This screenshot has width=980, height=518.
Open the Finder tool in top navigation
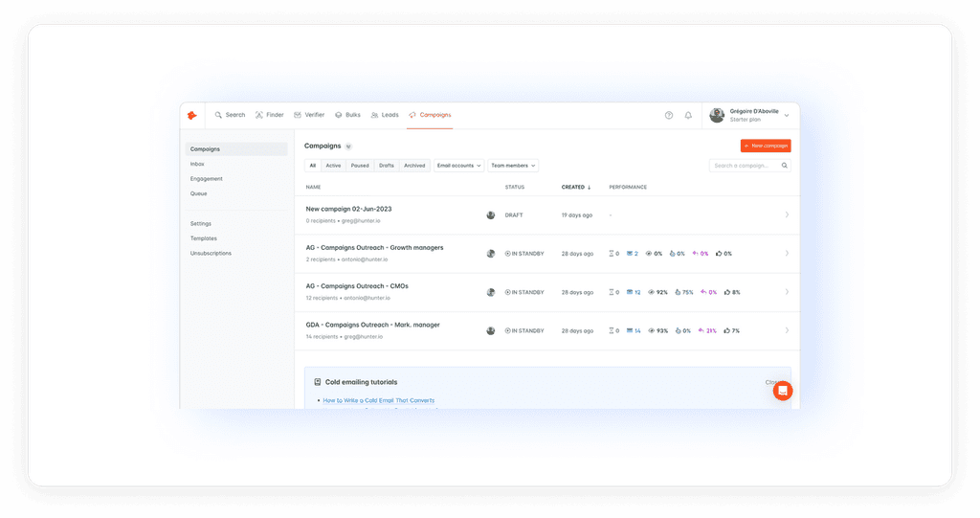(269, 115)
